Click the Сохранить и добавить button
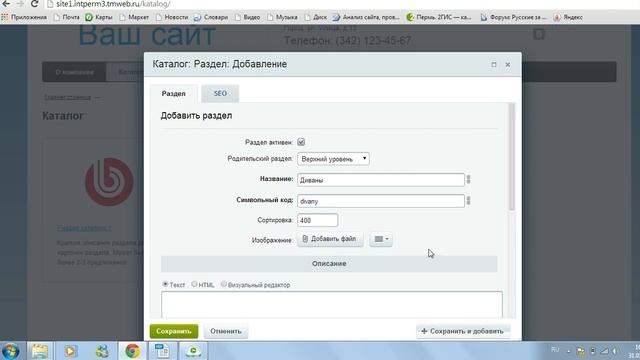 463,331
